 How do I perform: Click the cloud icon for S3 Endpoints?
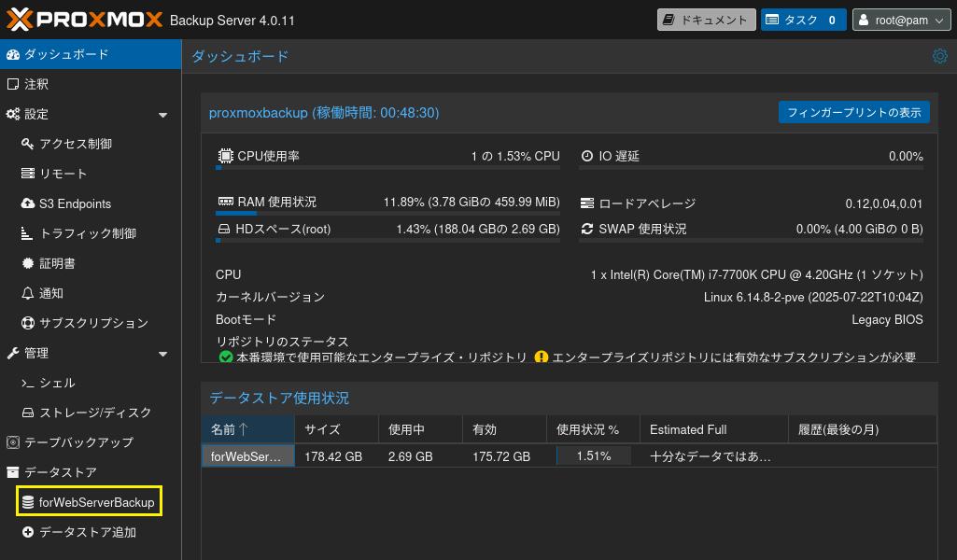[x=27, y=203]
